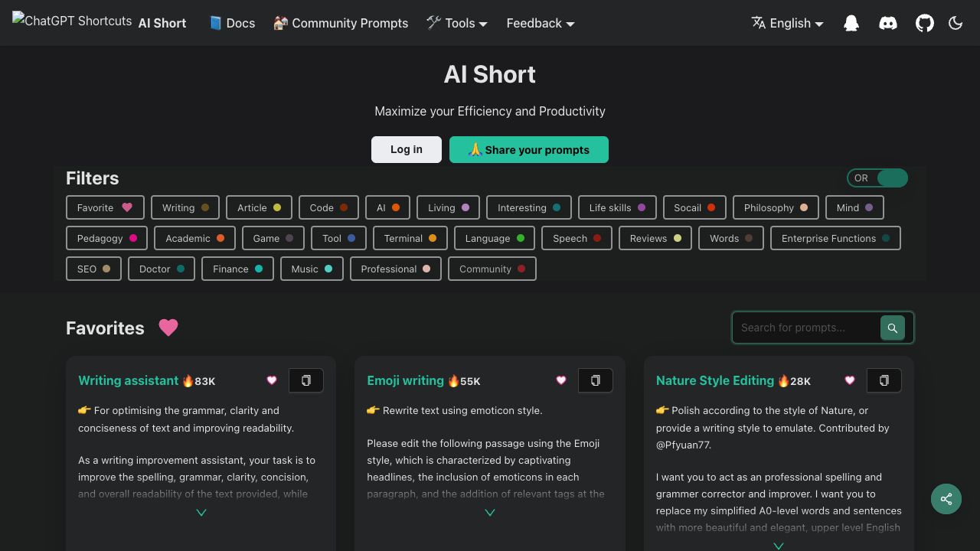Open the English language dropdown

click(787, 23)
